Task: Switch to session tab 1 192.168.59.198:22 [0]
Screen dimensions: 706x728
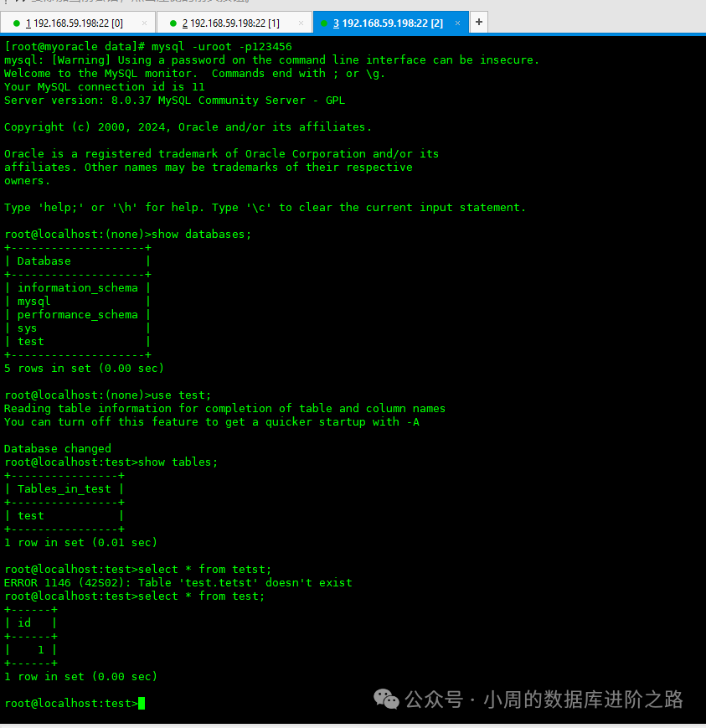Action: click(x=77, y=23)
